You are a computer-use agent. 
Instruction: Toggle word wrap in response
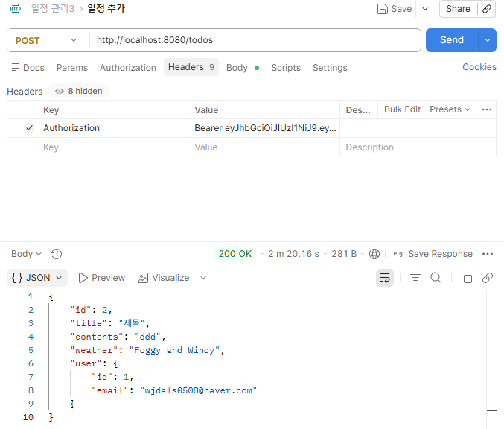click(x=385, y=278)
